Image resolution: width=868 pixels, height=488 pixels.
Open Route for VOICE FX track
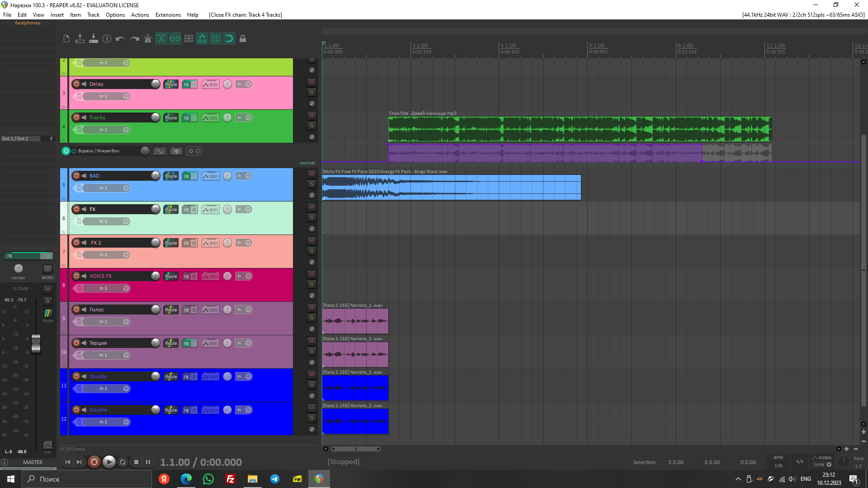click(171, 277)
